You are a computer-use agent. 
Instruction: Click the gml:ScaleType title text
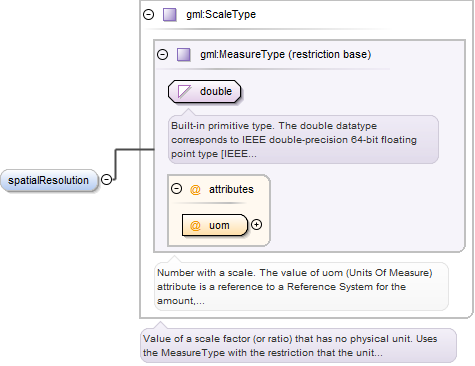pos(221,15)
